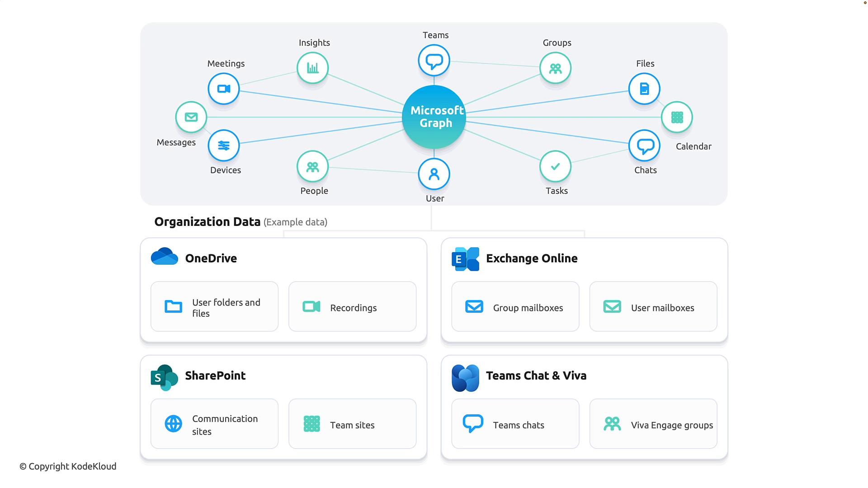Click the 'Communication sites' label
This screenshot has height=488, width=868.
[225, 425]
